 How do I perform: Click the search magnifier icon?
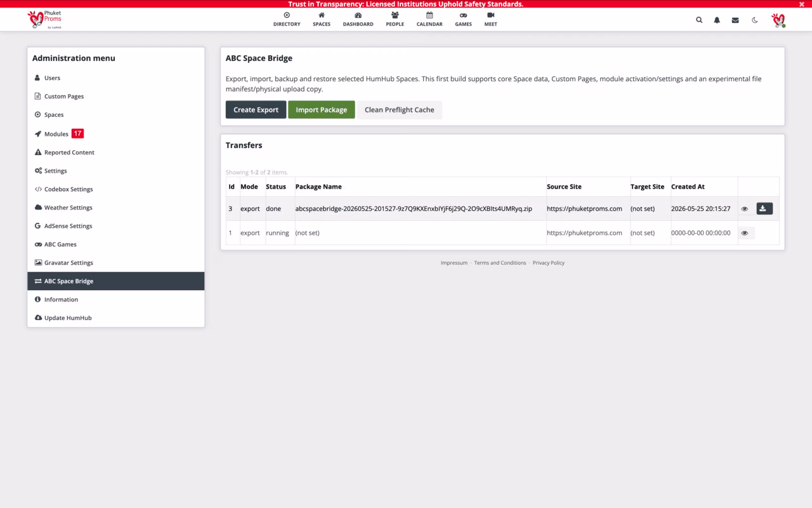699,20
